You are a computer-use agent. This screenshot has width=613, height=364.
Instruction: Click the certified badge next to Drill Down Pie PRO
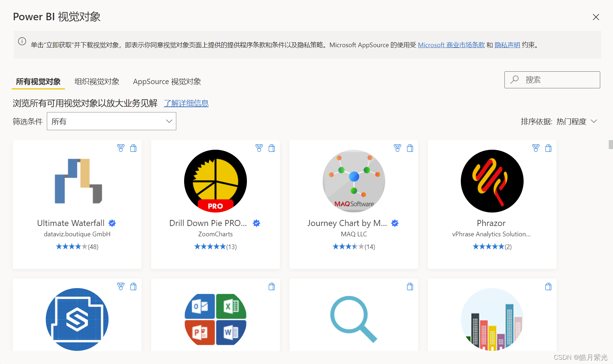(x=256, y=223)
